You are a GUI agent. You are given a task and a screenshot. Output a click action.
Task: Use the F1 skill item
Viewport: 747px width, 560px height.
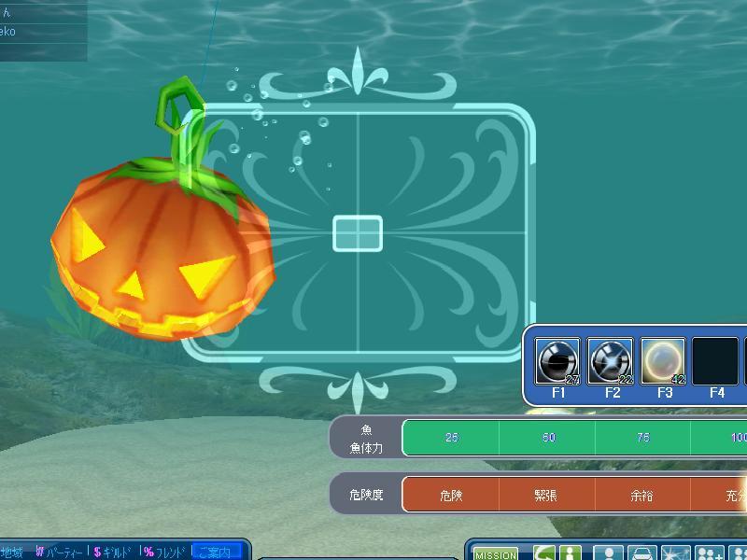click(x=557, y=362)
